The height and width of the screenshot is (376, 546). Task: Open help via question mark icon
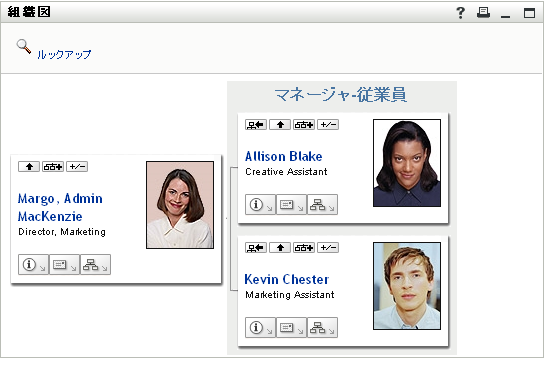pyautogui.click(x=460, y=13)
